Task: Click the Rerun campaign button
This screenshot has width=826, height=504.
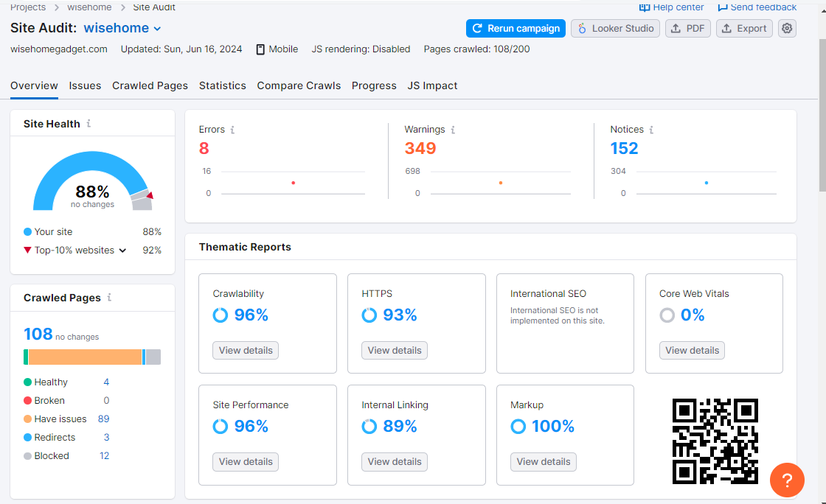Action: click(x=516, y=29)
